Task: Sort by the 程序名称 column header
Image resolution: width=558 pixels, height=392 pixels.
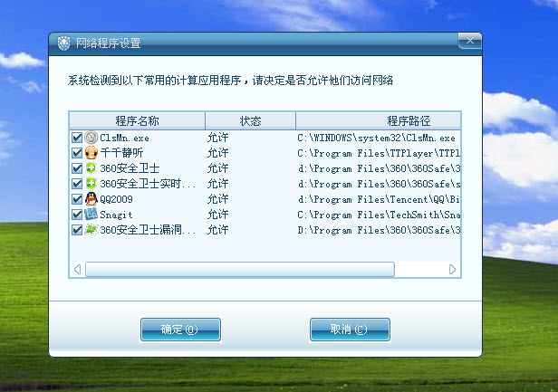Action: (x=137, y=121)
